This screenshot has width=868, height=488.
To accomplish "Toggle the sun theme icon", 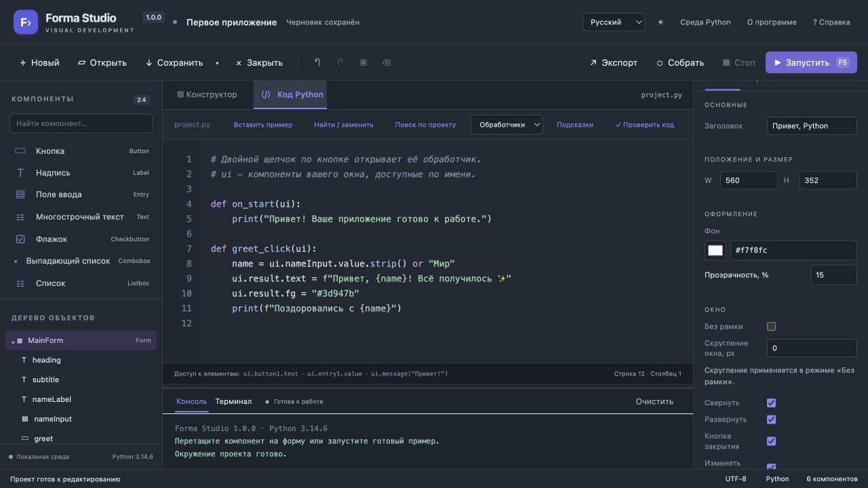I will (660, 22).
